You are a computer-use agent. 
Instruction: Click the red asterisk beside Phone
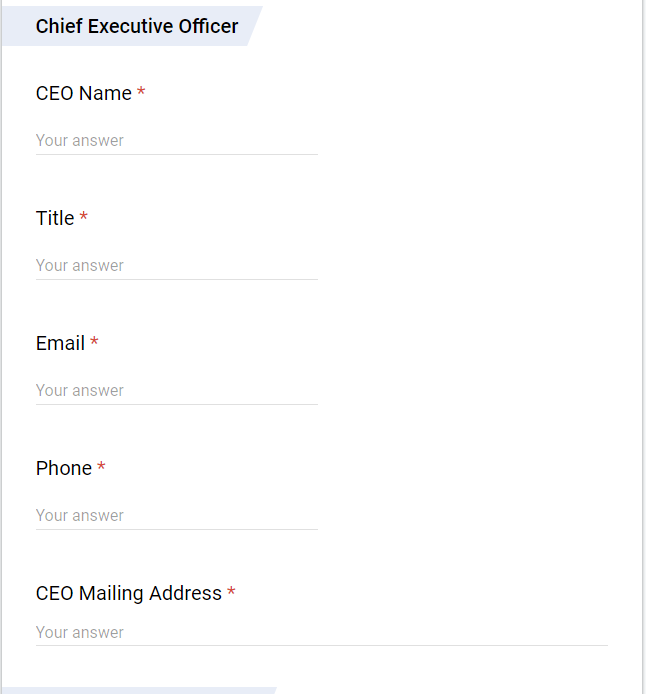tap(101, 468)
